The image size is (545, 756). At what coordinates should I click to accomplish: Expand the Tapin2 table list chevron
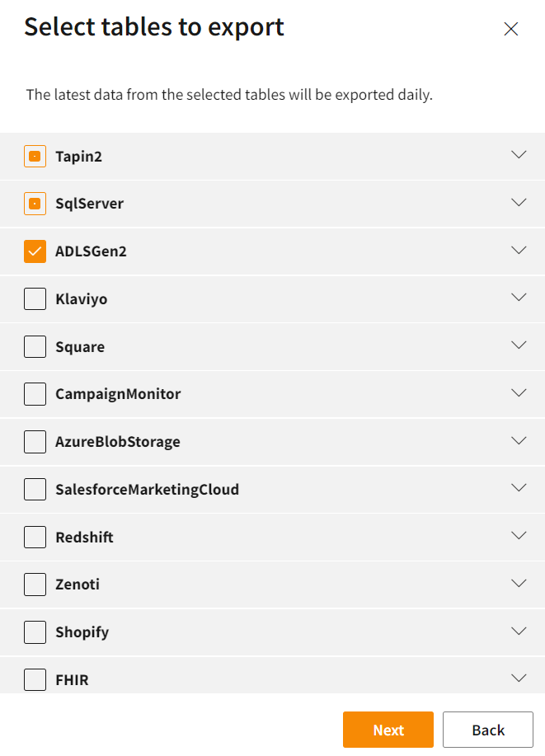pos(519,155)
